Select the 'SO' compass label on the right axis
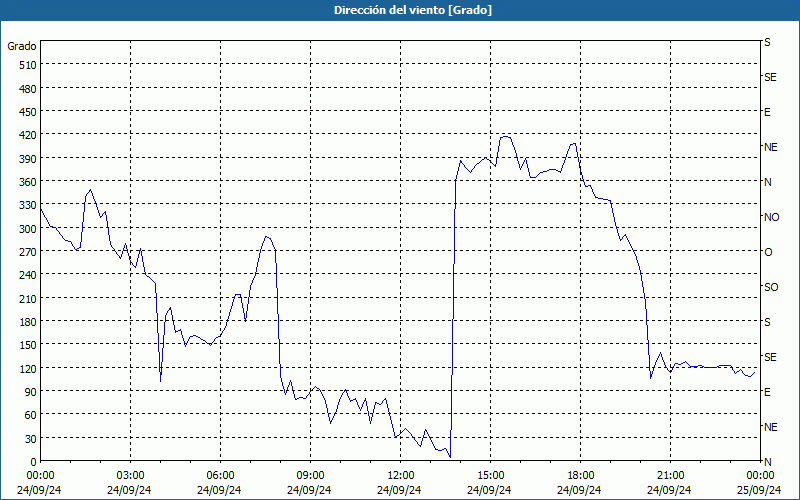 click(x=771, y=288)
